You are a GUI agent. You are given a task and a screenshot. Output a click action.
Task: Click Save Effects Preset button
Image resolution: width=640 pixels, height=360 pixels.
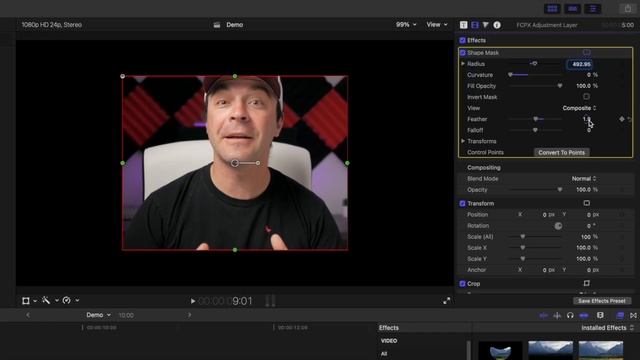coord(602,301)
